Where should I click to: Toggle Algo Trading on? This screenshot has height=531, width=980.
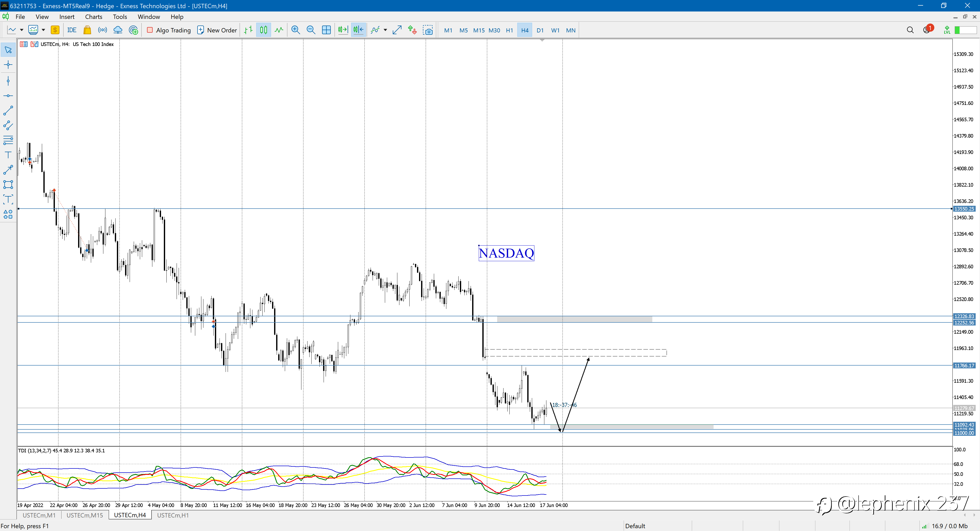[x=169, y=30]
